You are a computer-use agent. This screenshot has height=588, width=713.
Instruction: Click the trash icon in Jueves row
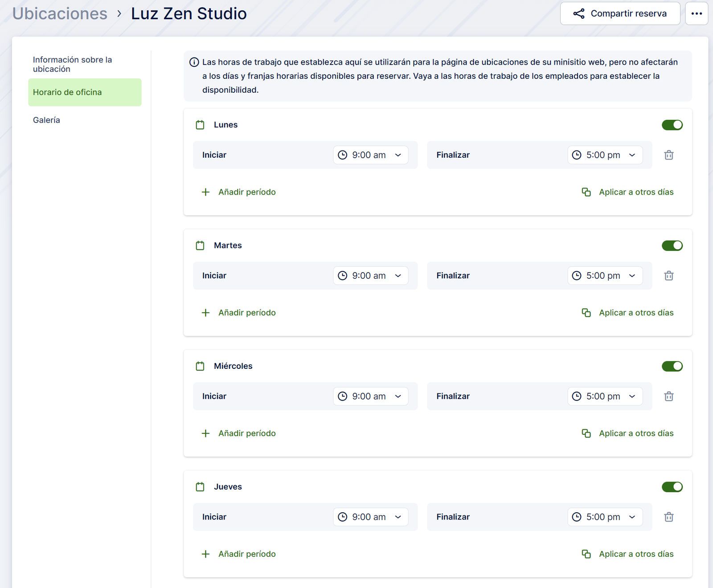point(668,517)
